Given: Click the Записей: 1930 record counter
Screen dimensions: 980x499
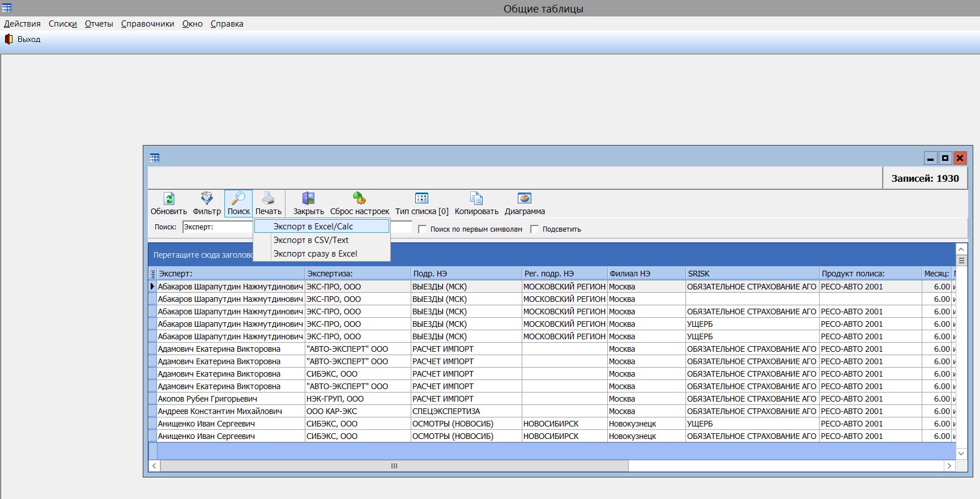Looking at the screenshot, I should pos(925,178).
